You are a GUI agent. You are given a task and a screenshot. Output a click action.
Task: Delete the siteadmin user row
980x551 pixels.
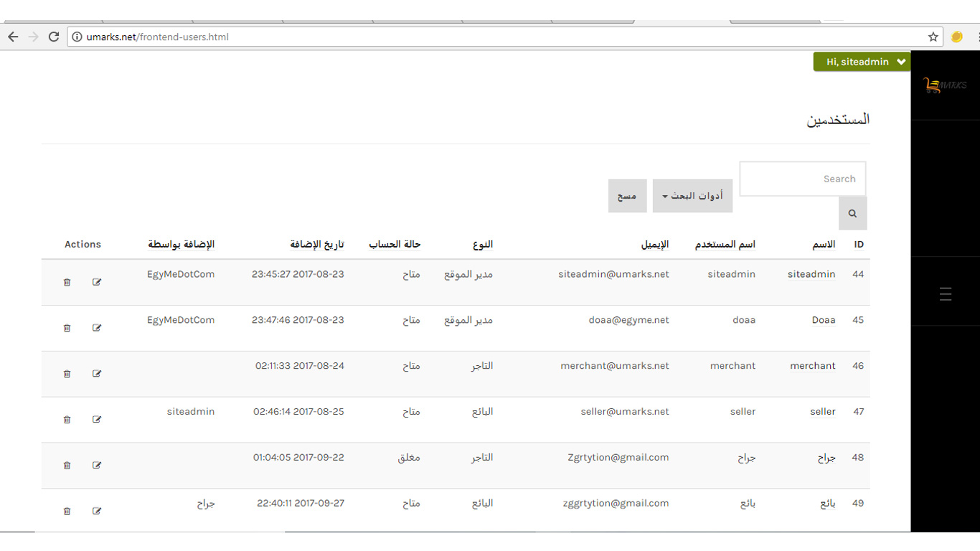pos(67,282)
